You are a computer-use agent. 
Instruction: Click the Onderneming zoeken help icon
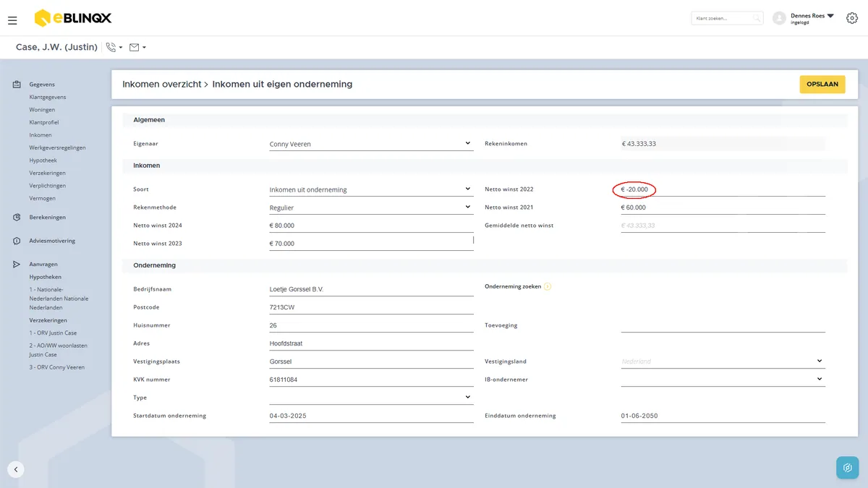pyautogui.click(x=548, y=286)
